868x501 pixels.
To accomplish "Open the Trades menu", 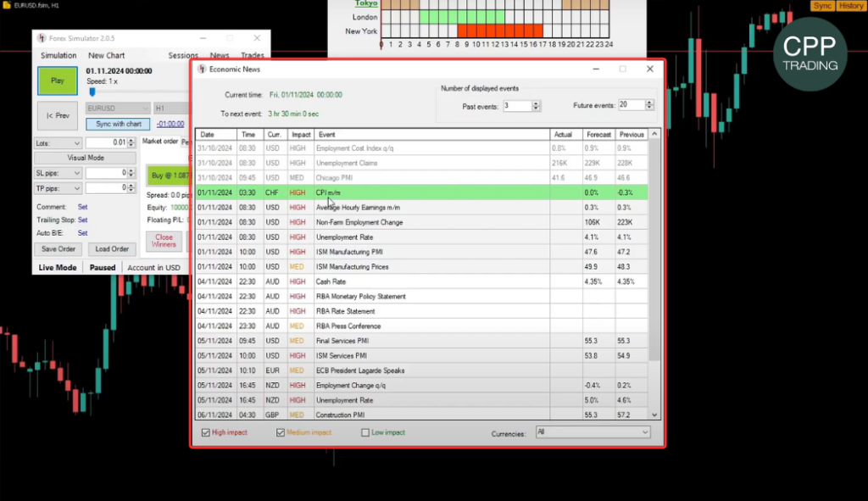I will click(x=252, y=55).
